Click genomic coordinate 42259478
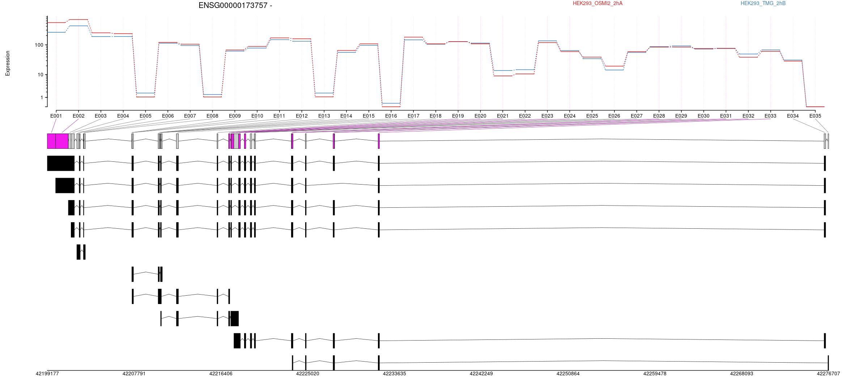Screen dimensions: 868x380 click(x=655, y=373)
